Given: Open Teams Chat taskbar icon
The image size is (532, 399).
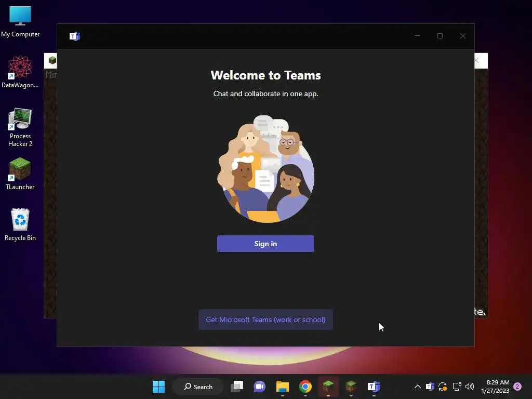Looking at the screenshot, I should tap(260, 387).
